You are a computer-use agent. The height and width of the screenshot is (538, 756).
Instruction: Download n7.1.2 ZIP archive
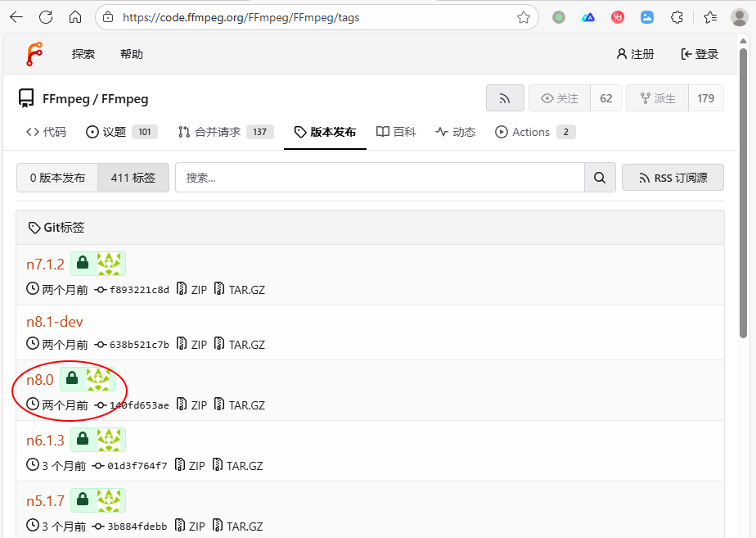click(192, 290)
